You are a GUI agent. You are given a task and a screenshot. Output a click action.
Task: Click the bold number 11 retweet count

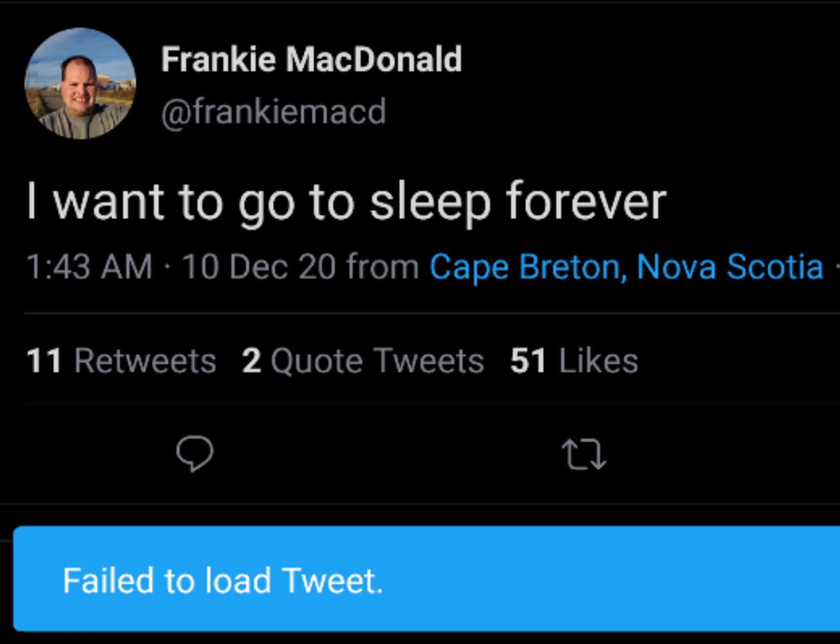pos(44,361)
